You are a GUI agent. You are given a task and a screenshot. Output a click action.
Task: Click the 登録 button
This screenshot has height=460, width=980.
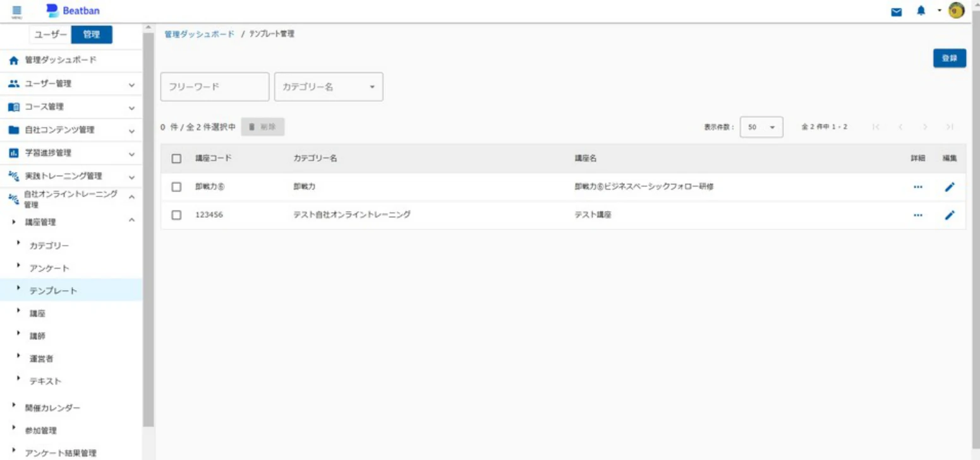pos(950,58)
